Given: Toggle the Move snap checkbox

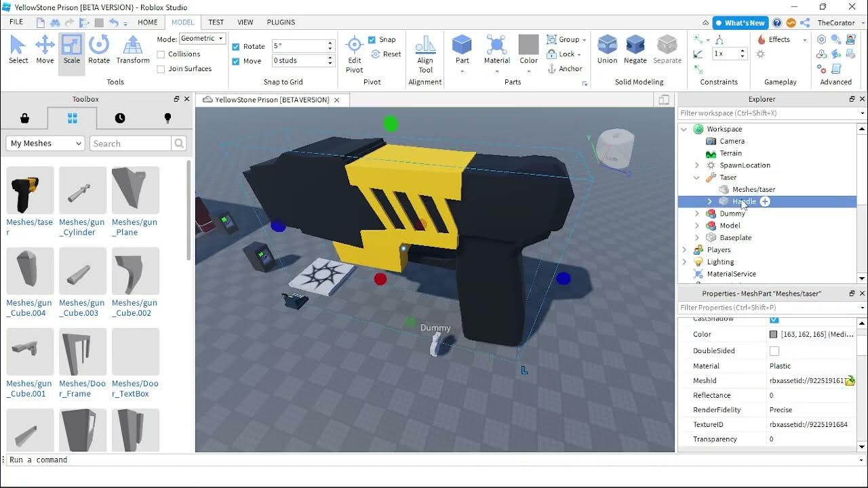Looking at the screenshot, I should (x=236, y=61).
